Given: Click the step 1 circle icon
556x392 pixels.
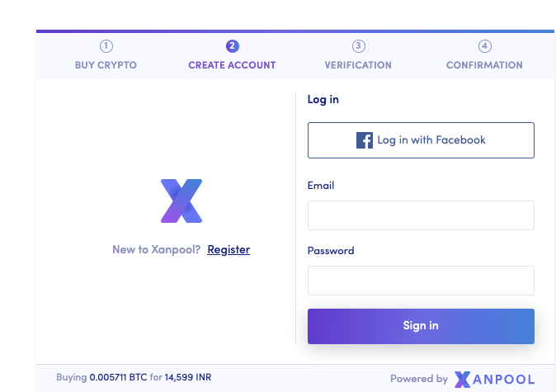Looking at the screenshot, I should (106, 46).
